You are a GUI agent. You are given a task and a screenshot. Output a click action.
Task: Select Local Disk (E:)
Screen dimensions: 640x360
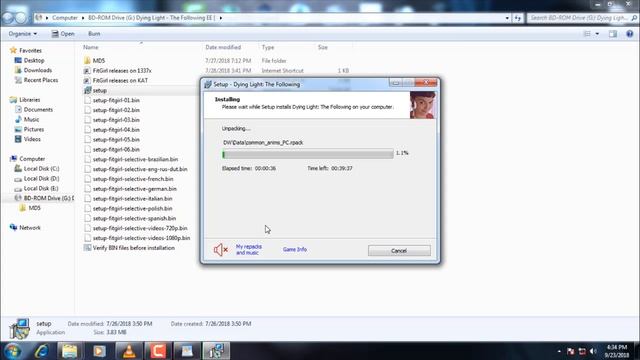pyautogui.click(x=41, y=188)
